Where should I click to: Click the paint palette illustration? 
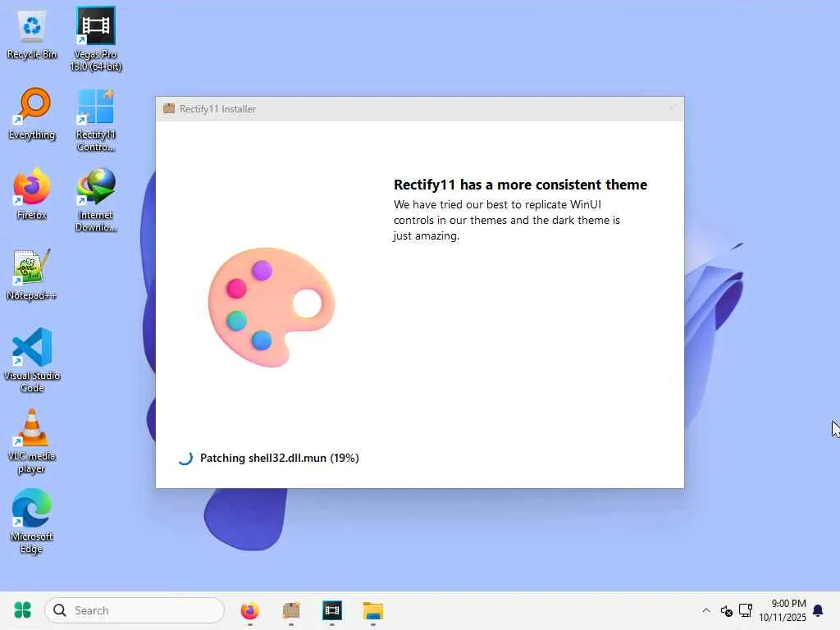point(272,307)
